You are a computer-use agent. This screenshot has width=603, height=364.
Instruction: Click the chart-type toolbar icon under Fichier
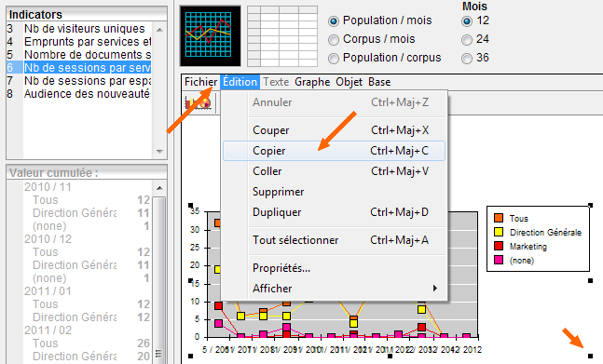(x=199, y=103)
